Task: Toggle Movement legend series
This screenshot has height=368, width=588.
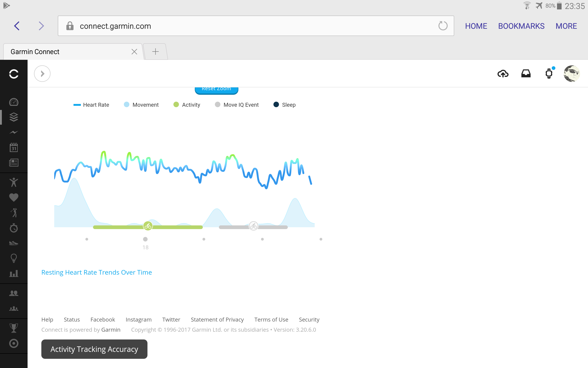Action: pos(141,105)
